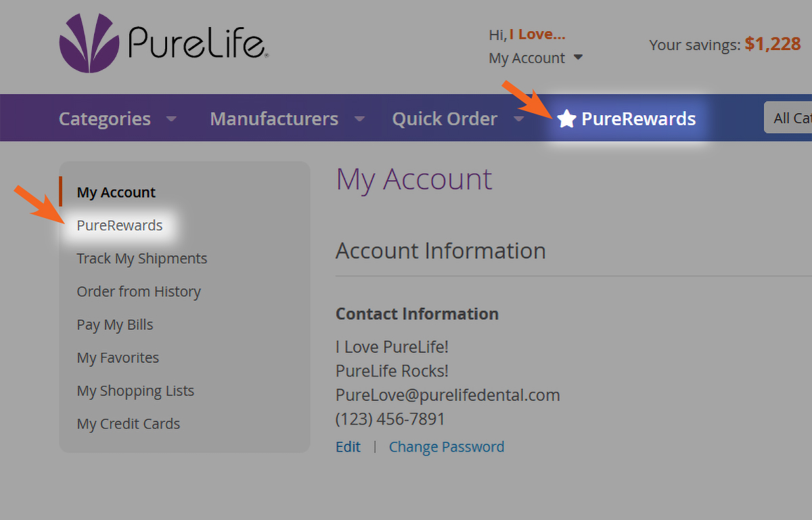Open the All Categories search dropdown
This screenshot has height=520, width=812.
click(x=788, y=118)
